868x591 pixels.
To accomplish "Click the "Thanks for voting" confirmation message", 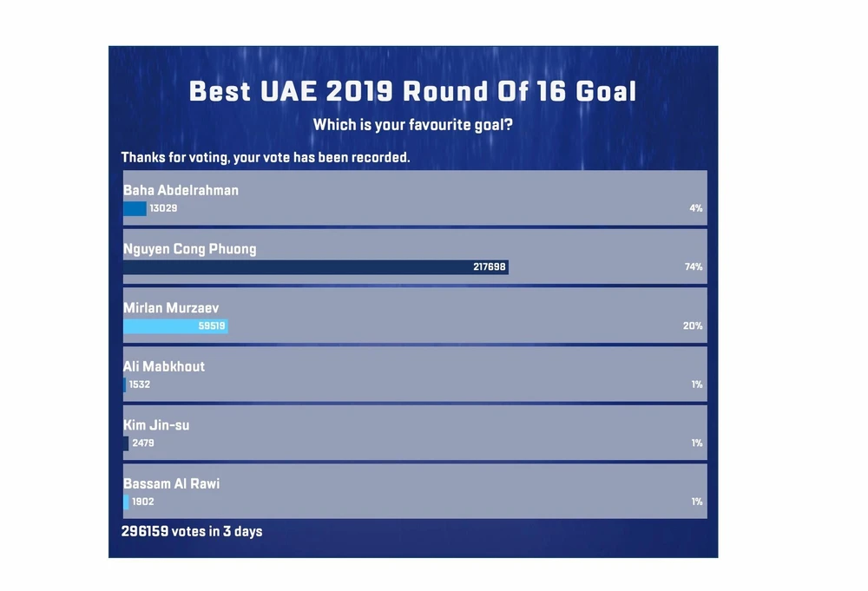I will [x=265, y=158].
